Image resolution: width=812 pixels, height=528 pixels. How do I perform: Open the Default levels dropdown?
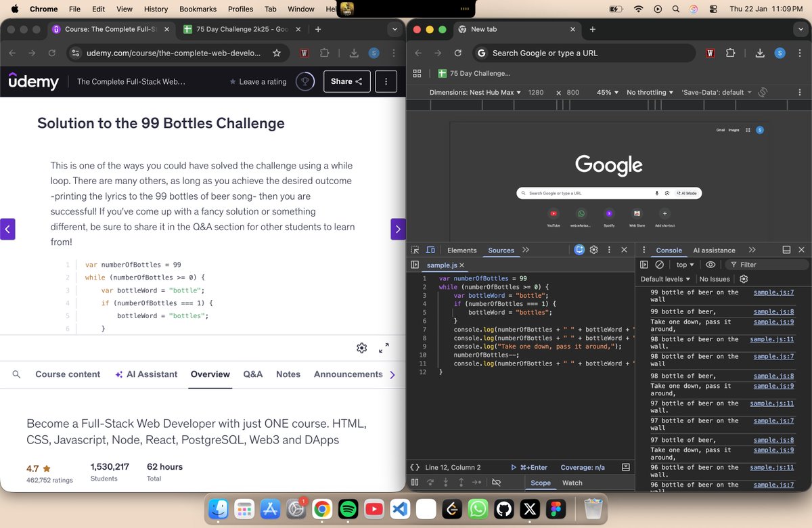pos(665,279)
